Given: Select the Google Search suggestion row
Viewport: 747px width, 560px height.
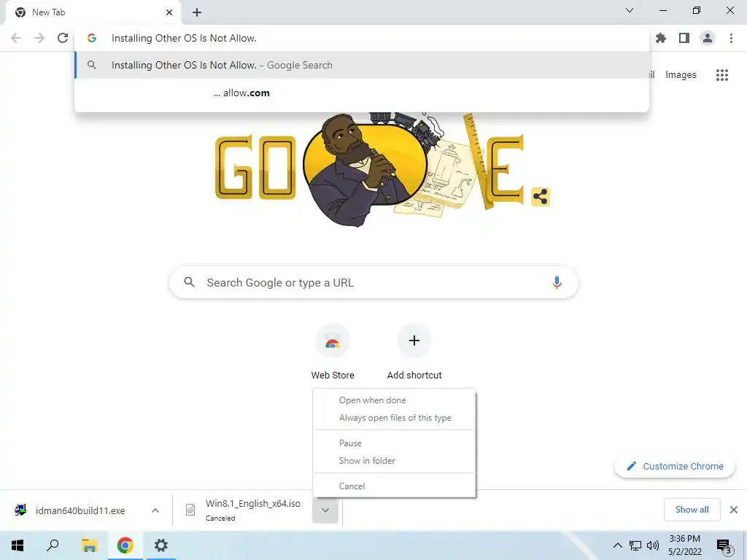Looking at the screenshot, I should [362, 65].
